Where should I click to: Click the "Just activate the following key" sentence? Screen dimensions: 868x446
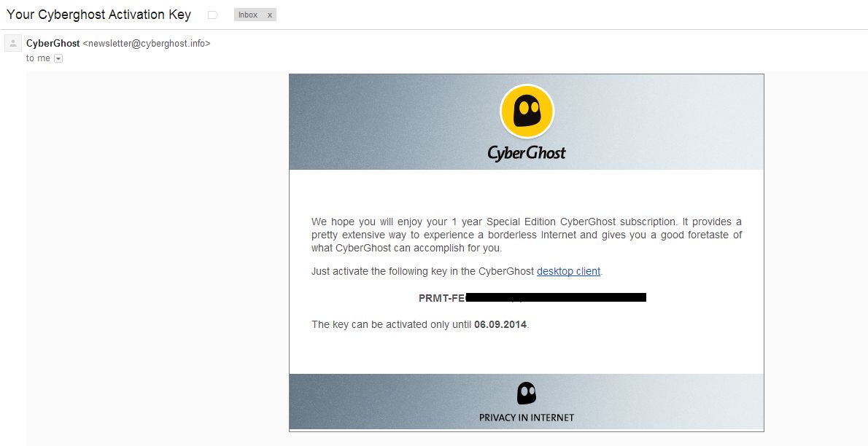click(x=423, y=271)
